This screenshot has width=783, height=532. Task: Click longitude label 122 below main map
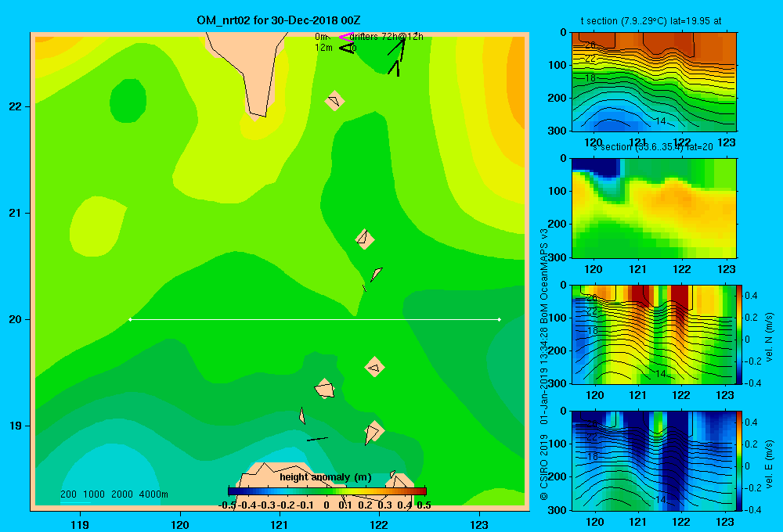tap(380, 524)
